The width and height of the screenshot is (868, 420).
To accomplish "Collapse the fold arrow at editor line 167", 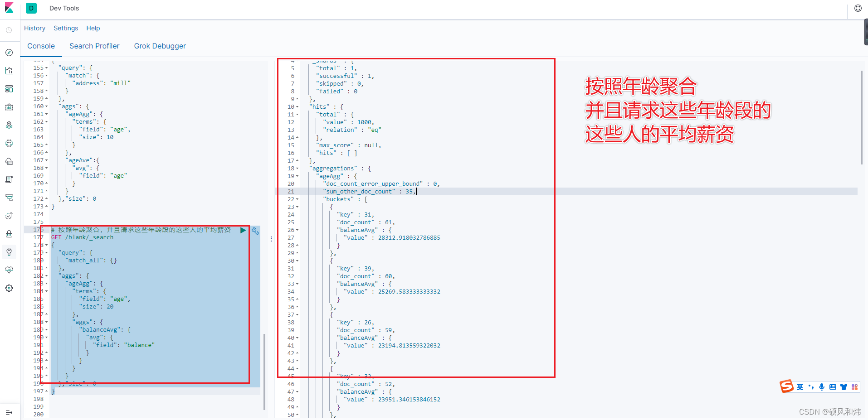I will coord(46,160).
